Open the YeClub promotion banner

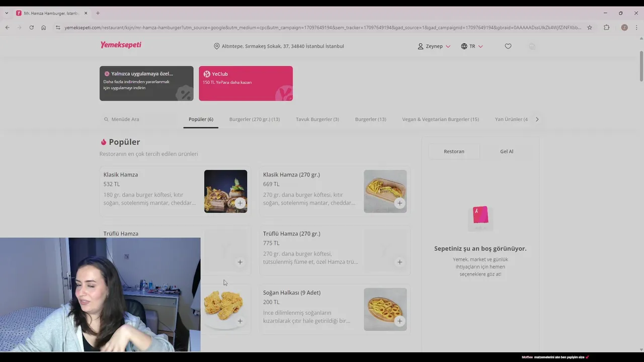coord(246,83)
